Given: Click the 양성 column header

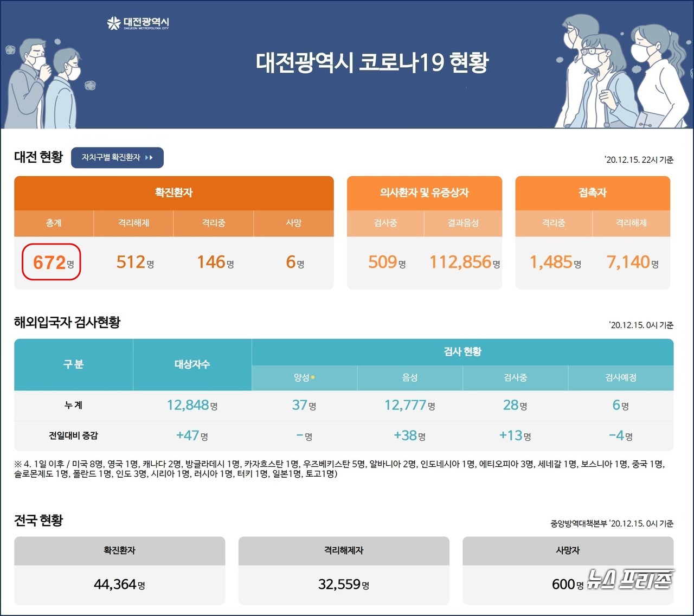Looking at the screenshot, I should [x=304, y=377].
